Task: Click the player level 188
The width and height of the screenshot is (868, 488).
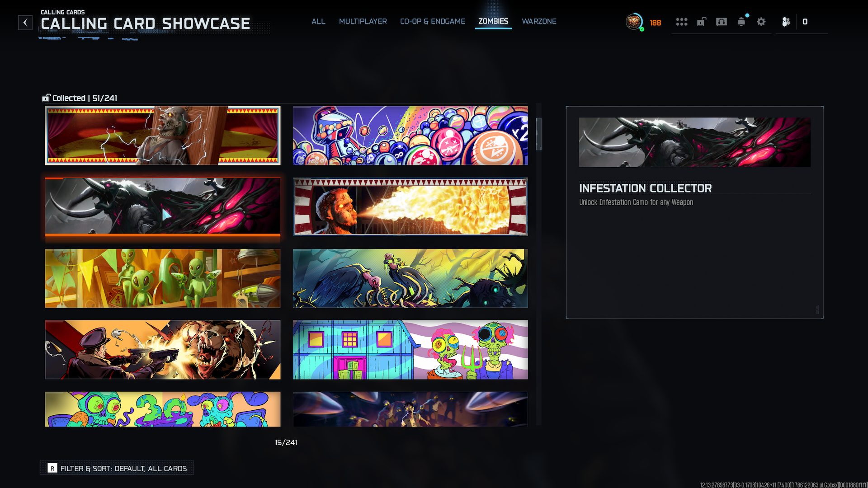Action: (656, 23)
